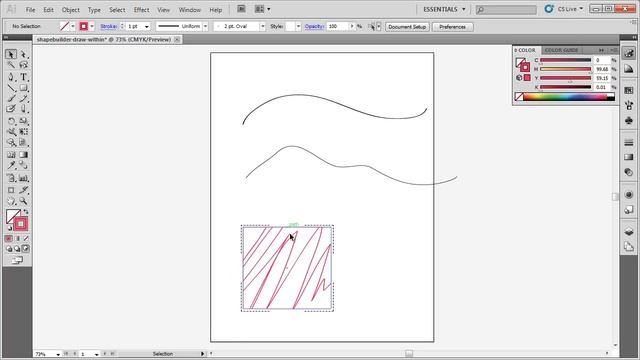The width and height of the screenshot is (640, 360).
Task: Open the 2 pt. Oval brush dropdown
Action: 262,26
